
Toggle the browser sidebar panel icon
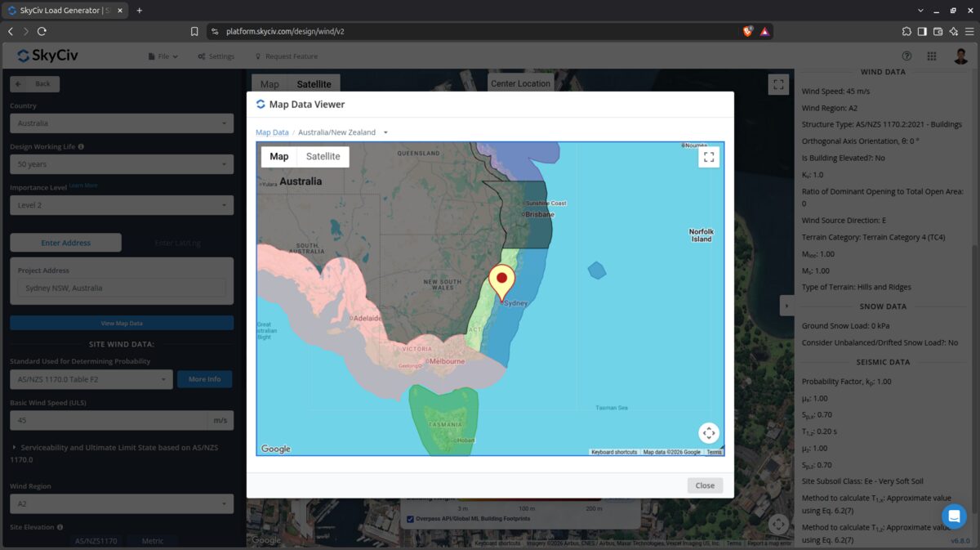922,31
